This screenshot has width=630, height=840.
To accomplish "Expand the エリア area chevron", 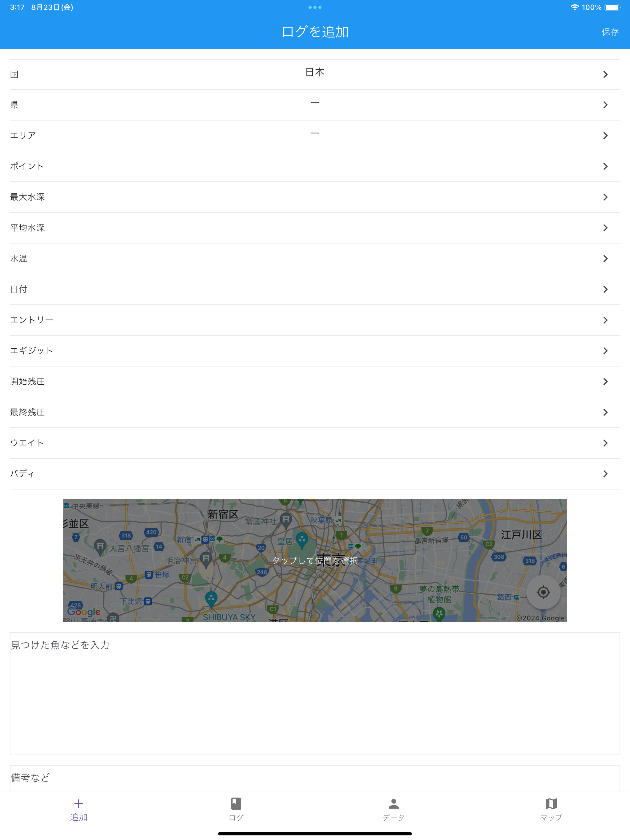I will point(605,136).
